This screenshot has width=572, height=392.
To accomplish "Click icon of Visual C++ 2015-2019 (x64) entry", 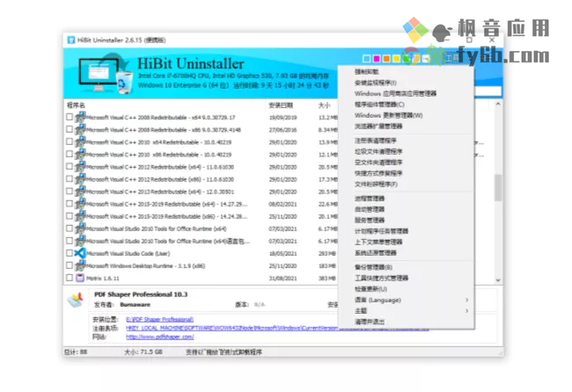I will [x=80, y=204].
